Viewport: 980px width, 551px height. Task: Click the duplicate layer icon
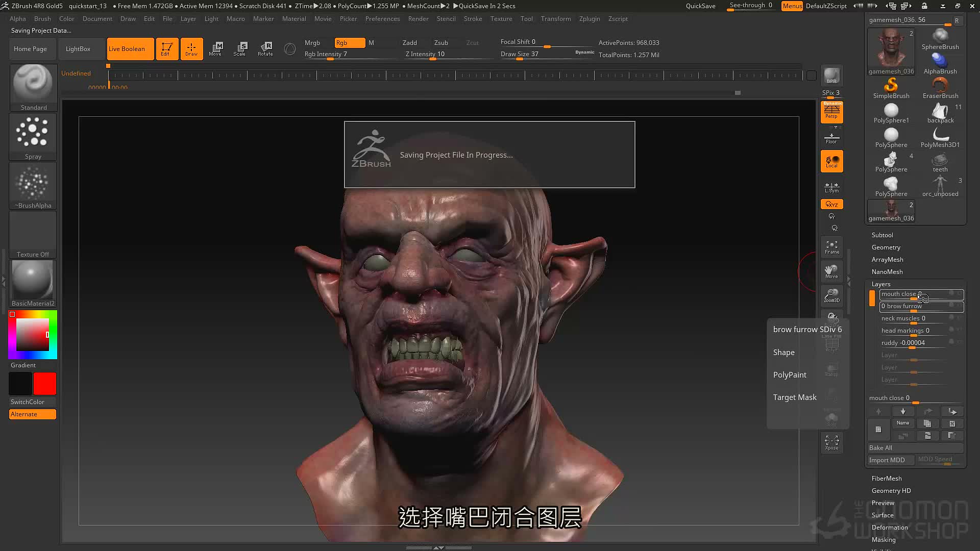[927, 423]
